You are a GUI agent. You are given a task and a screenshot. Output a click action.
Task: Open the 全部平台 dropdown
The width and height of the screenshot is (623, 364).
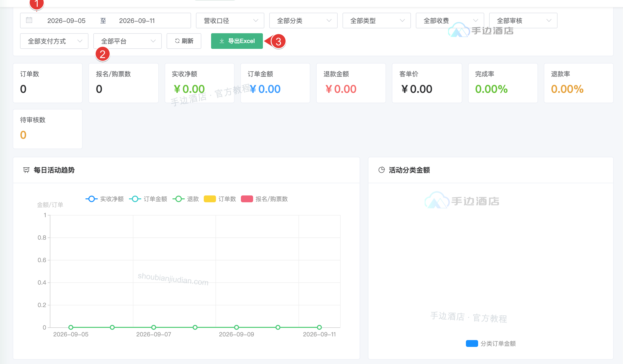click(x=127, y=41)
